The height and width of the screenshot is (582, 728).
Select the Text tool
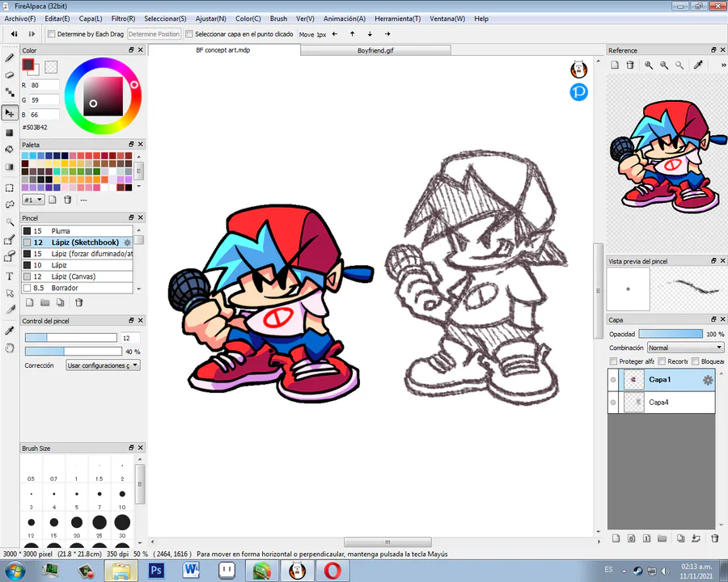point(10,276)
